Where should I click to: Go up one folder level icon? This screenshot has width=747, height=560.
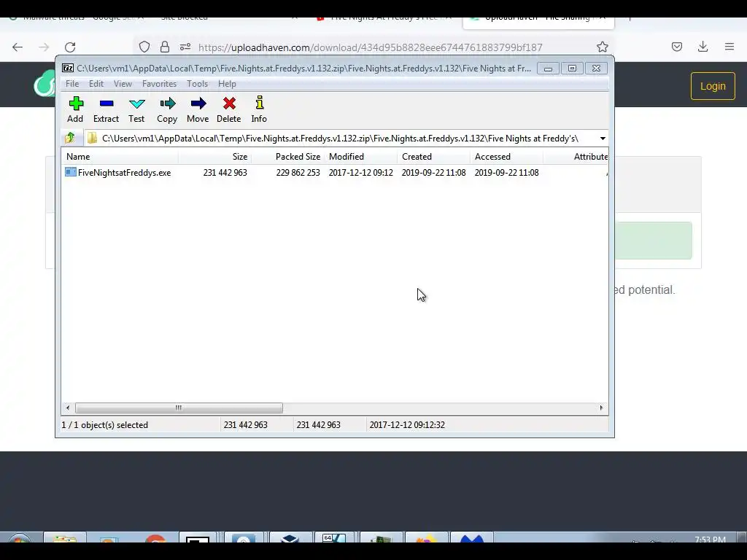coord(70,138)
